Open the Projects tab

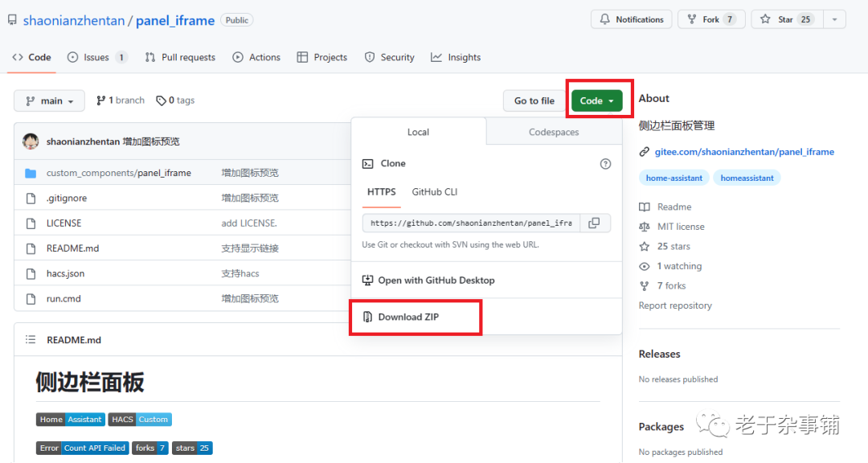[322, 57]
